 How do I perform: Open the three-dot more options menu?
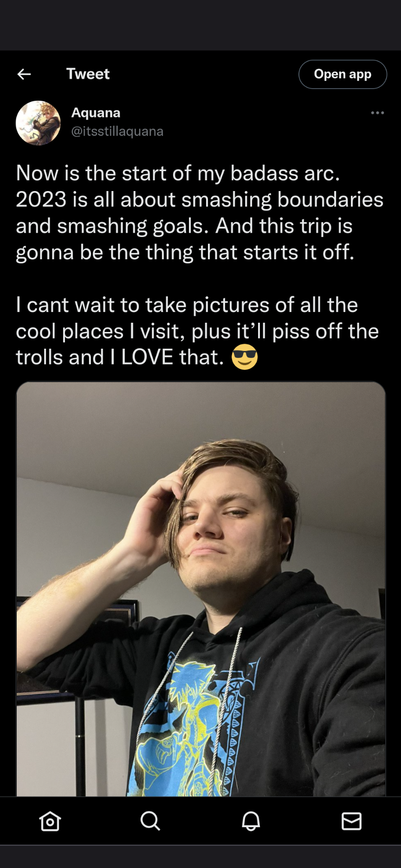(377, 113)
